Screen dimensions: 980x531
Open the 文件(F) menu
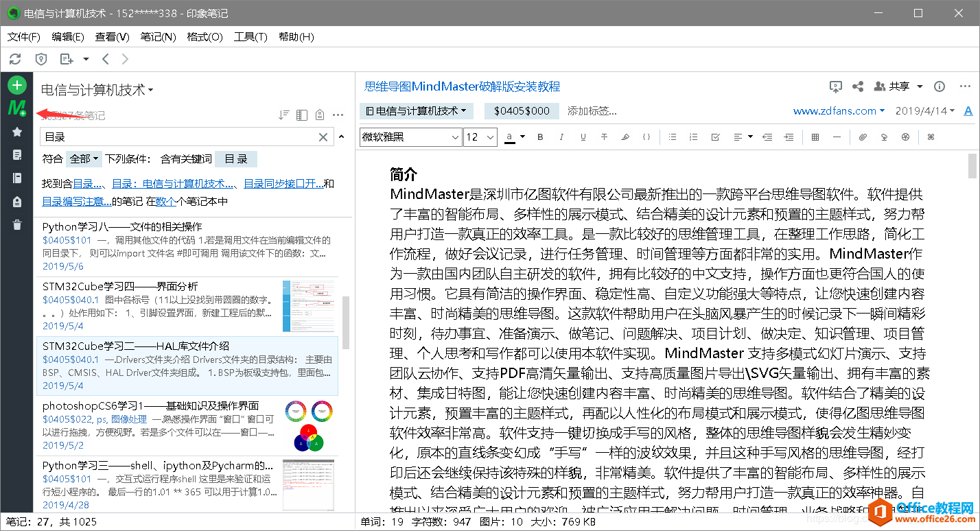coord(24,36)
